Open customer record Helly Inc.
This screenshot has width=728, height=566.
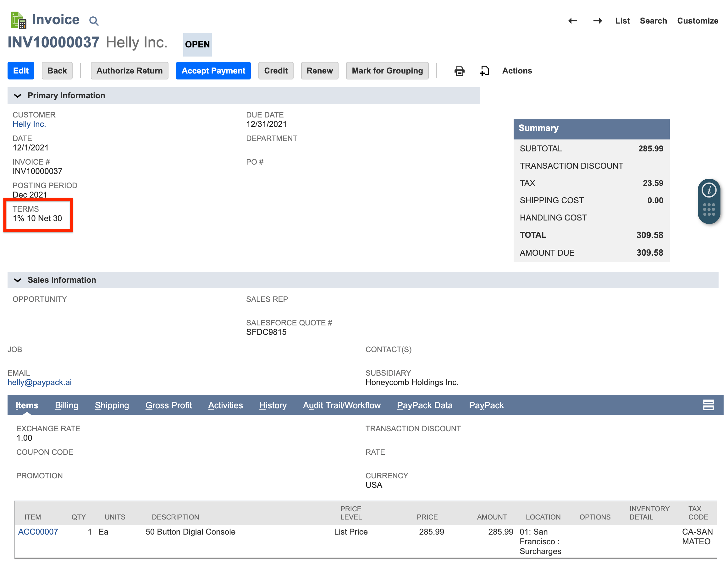[29, 124]
